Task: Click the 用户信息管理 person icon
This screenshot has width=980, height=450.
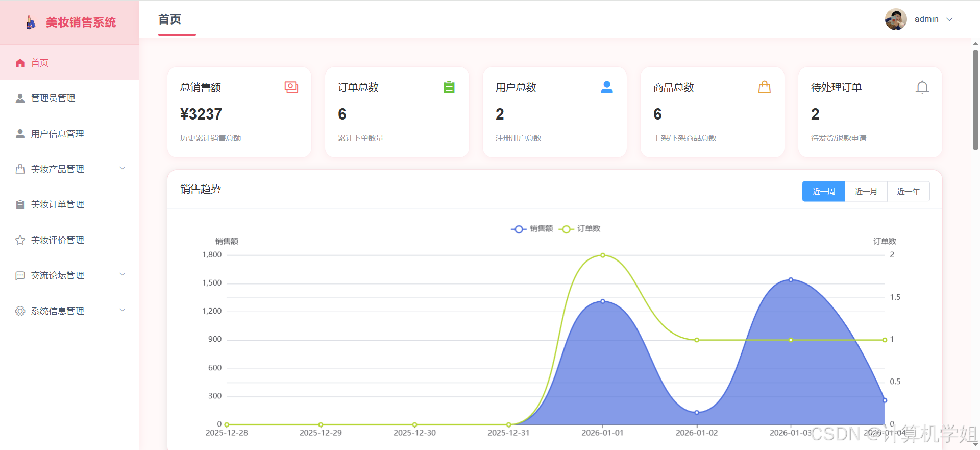Action: pos(20,134)
